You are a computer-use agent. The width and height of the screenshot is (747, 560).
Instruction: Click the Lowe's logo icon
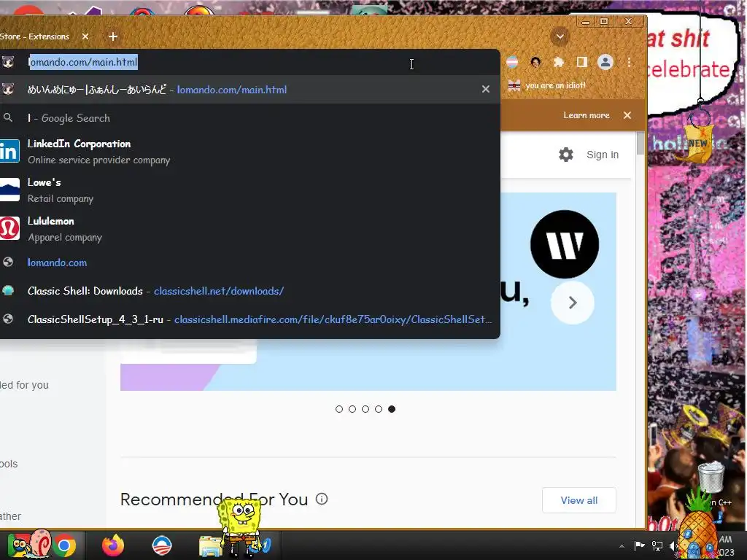(9, 190)
